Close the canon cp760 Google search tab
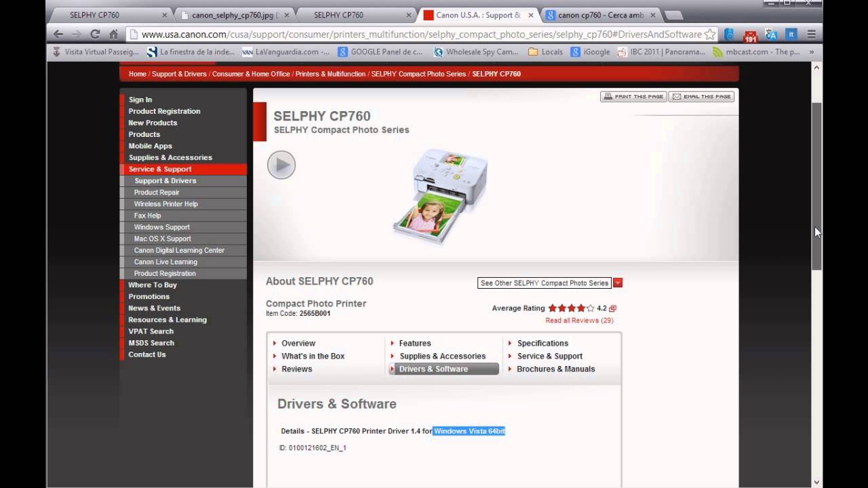 (x=653, y=15)
